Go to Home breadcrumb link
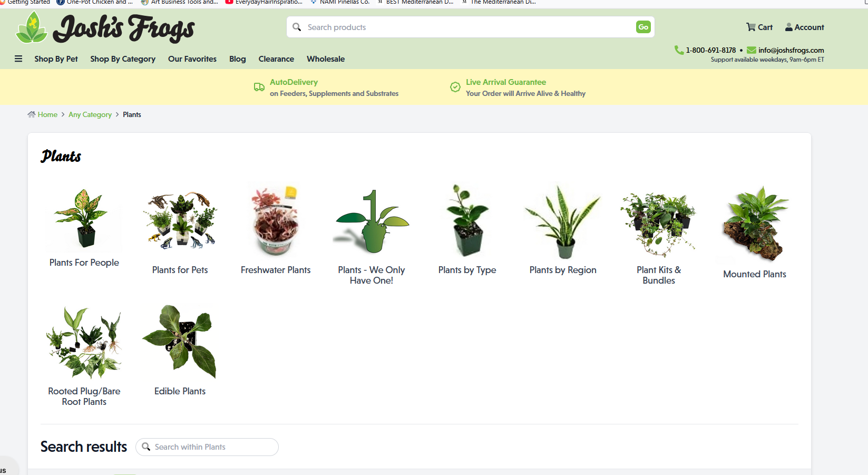Image resolution: width=868 pixels, height=475 pixels. [x=47, y=114]
